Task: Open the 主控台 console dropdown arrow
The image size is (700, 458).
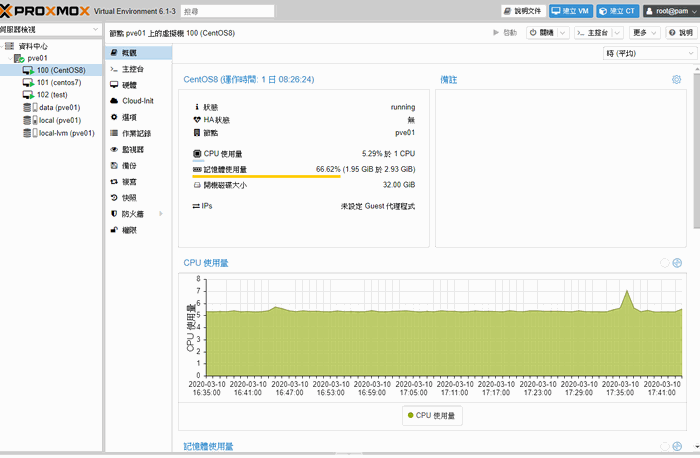Action: (x=617, y=33)
